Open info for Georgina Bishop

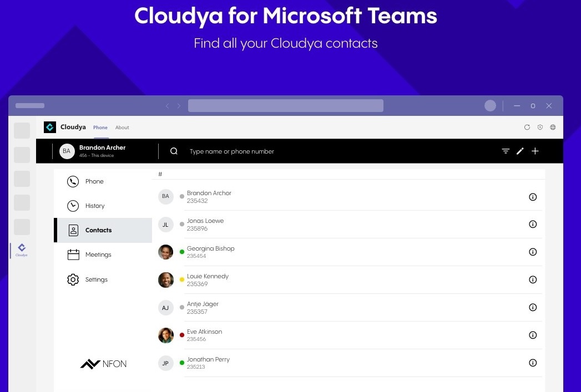coord(533,252)
